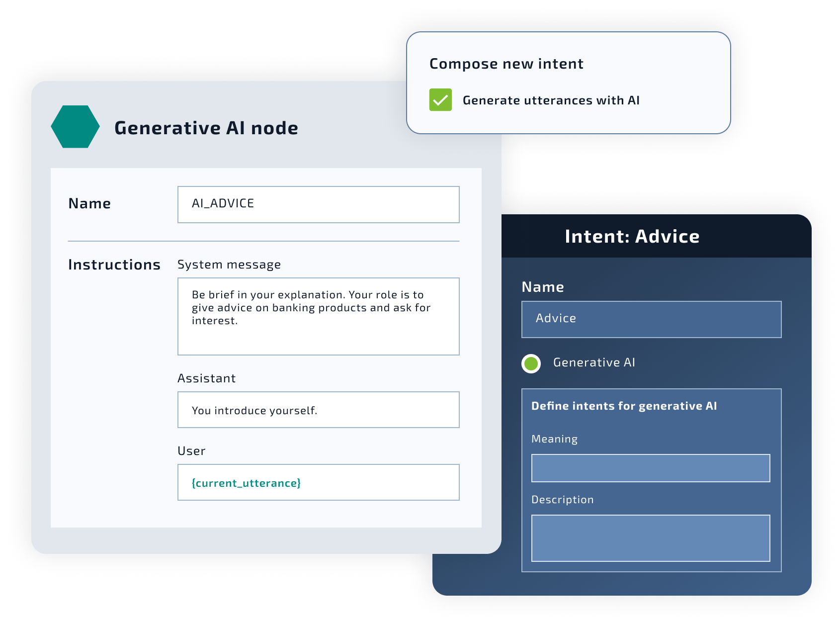Click the empty Meaning input field
The height and width of the screenshot is (624, 840).
coord(651,468)
